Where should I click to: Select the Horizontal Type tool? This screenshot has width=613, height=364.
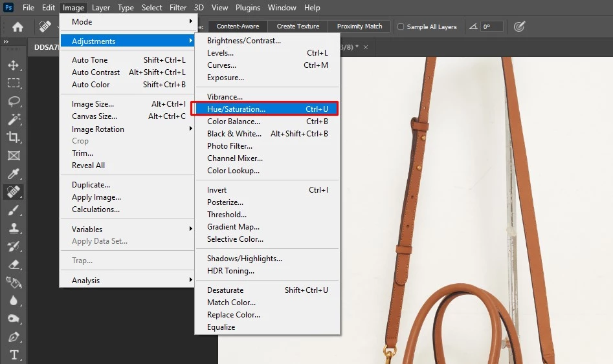pyautogui.click(x=14, y=355)
